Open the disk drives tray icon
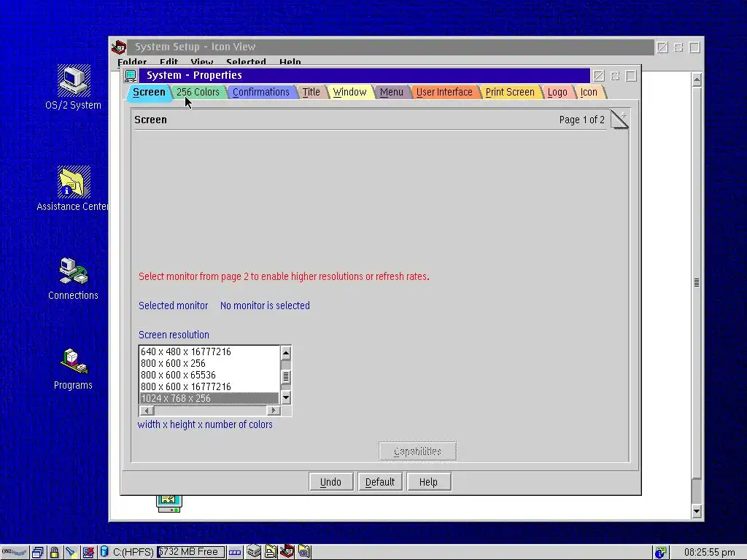This screenshot has width=747, height=560. (x=254, y=551)
